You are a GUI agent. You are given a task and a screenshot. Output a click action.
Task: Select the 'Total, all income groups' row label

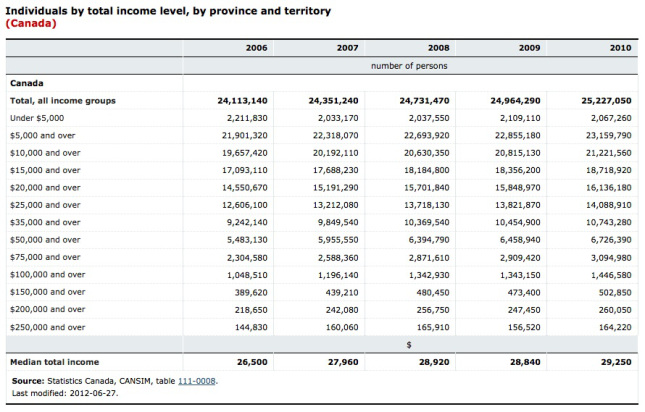point(63,101)
